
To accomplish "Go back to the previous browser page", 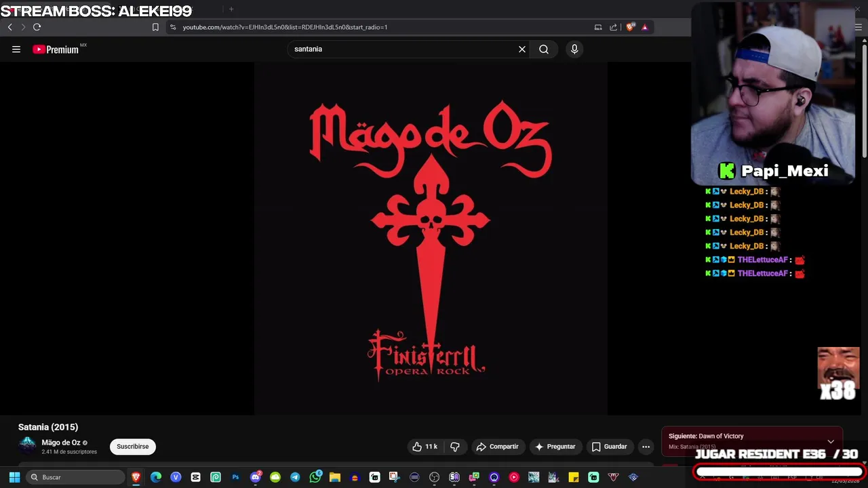I will click(9, 27).
